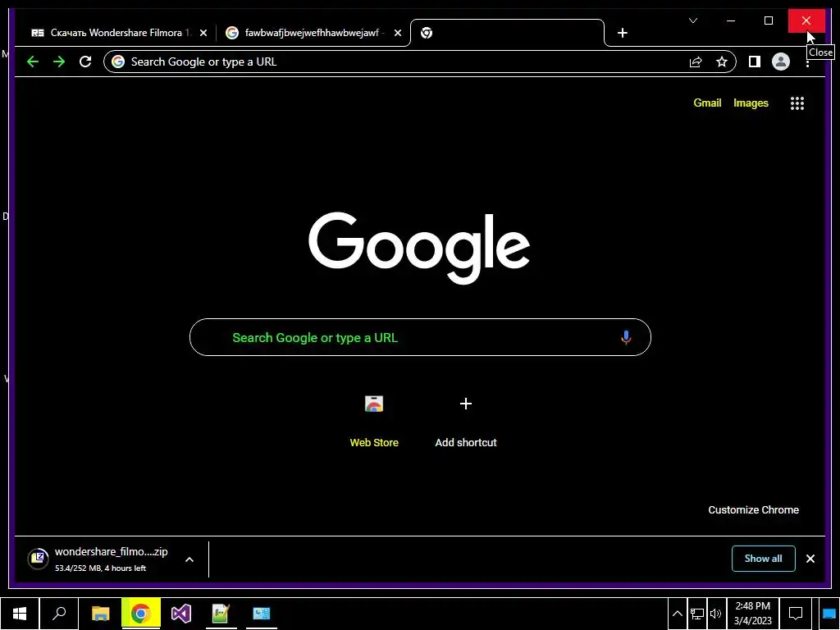Open the side panel icon
Screen dimensions: 840x630
tap(755, 62)
